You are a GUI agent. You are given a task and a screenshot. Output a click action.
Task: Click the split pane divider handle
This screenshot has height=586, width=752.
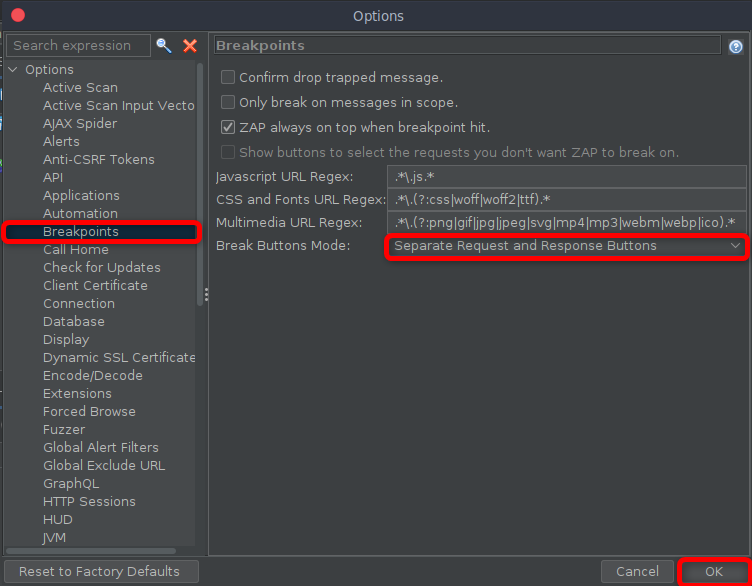[x=206, y=294]
